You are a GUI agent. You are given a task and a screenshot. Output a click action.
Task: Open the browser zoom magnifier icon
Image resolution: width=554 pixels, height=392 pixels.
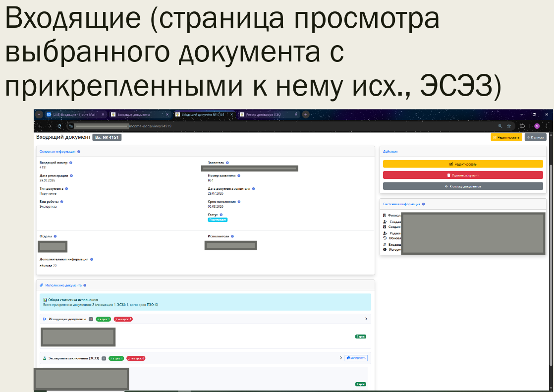[x=500, y=126]
